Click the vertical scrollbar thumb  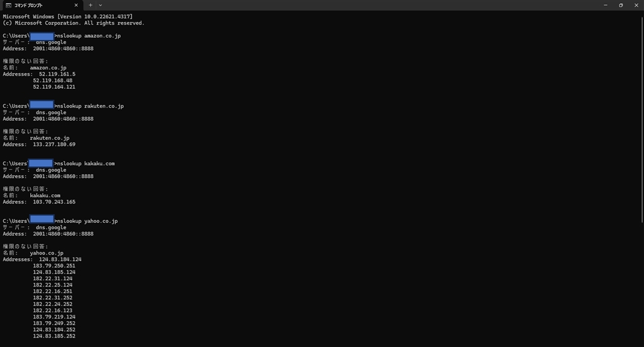(x=642, y=120)
